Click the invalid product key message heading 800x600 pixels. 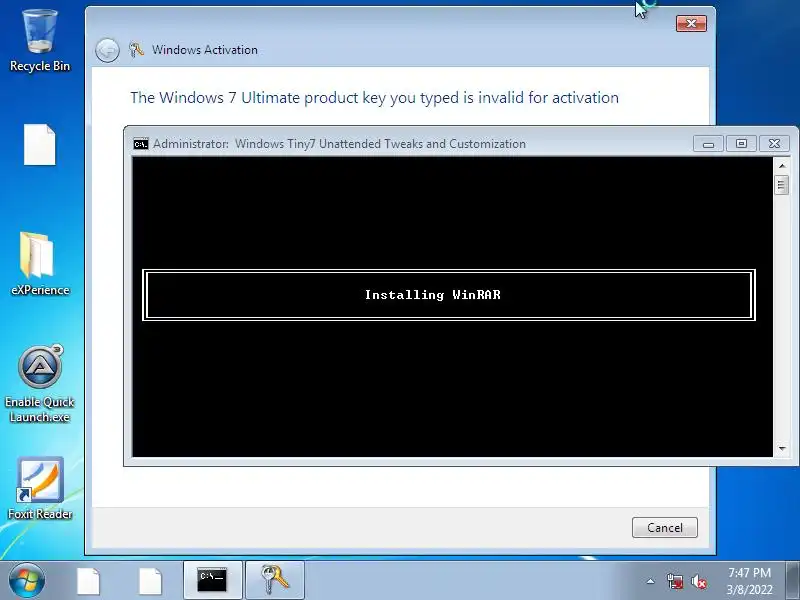374,97
